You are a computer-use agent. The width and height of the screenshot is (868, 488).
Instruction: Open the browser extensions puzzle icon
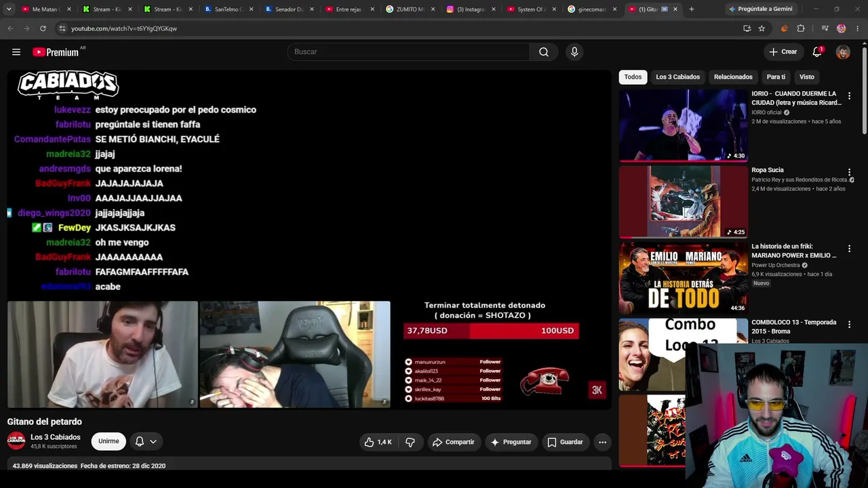click(x=801, y=28)
